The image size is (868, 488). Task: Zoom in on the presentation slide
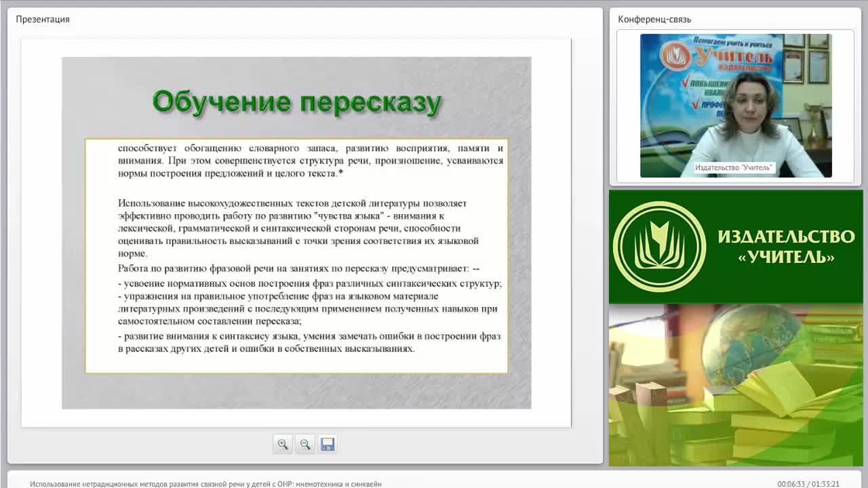(282, 444)
